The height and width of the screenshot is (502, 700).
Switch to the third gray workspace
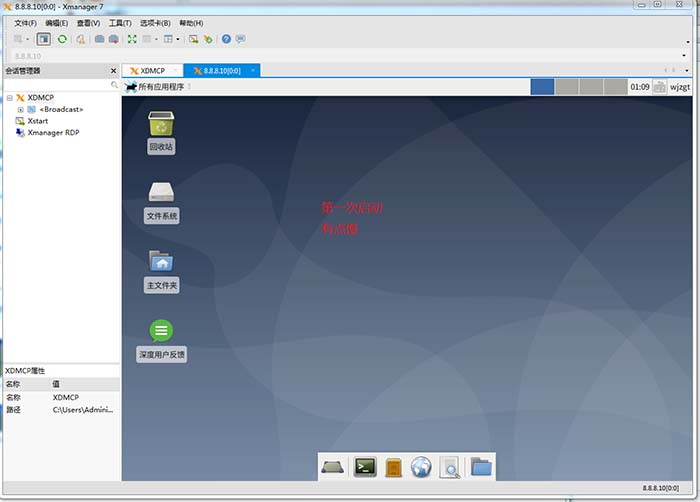(591, 87)
